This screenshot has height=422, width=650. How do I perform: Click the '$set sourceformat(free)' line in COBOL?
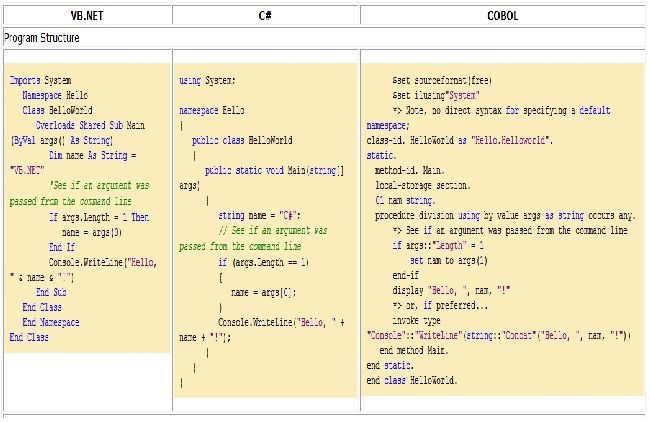[x=441, y=78]
